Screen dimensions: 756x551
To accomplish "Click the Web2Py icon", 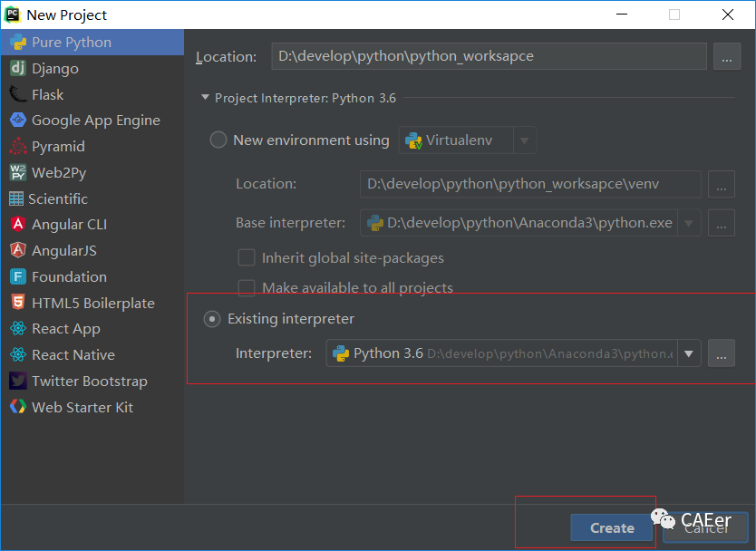I will click(18, 172).
